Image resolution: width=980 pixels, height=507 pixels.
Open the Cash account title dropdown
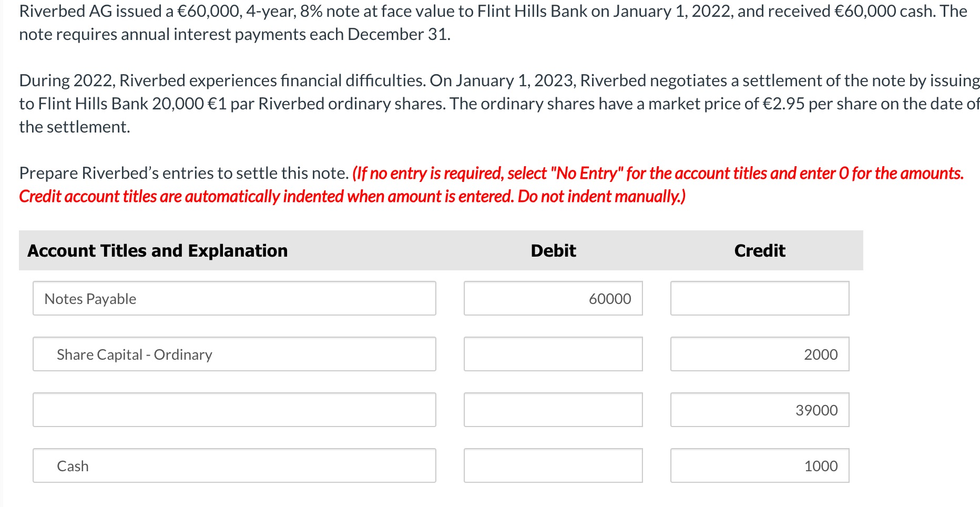234,465
